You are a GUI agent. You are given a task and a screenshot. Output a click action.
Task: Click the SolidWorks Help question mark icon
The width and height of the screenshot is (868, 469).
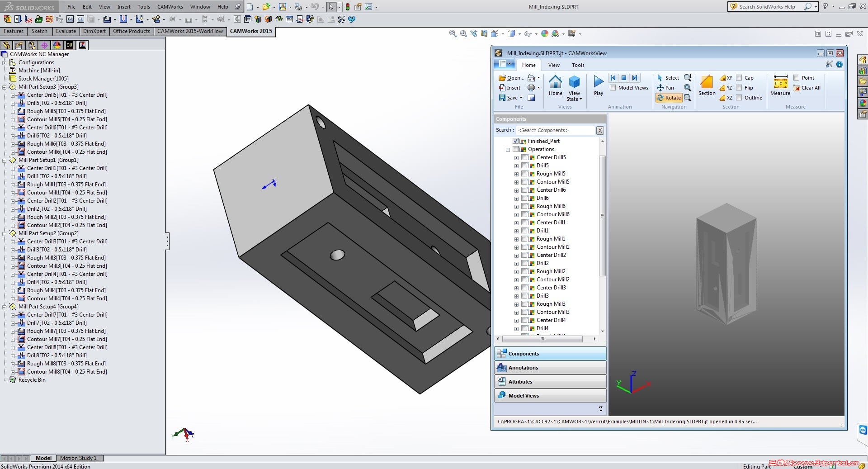825,6
